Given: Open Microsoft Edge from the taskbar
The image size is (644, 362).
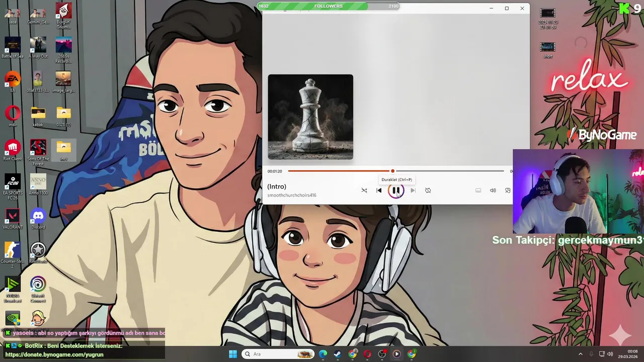Looking at the screenshot, I should click(x=323, y=354).
